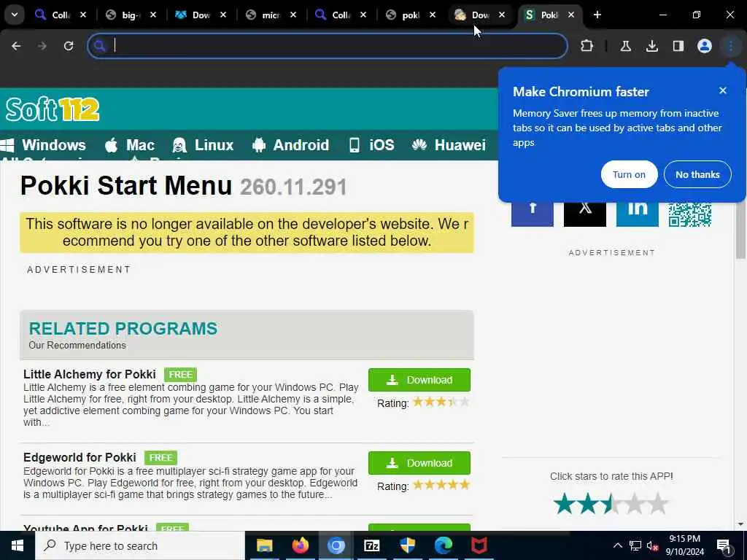Open the Linux category
This screenshot has width=747, height=560.
point(204,145)
